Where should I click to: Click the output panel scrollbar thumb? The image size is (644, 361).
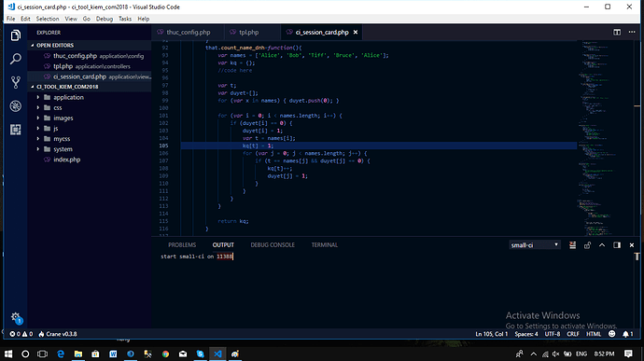637,257
